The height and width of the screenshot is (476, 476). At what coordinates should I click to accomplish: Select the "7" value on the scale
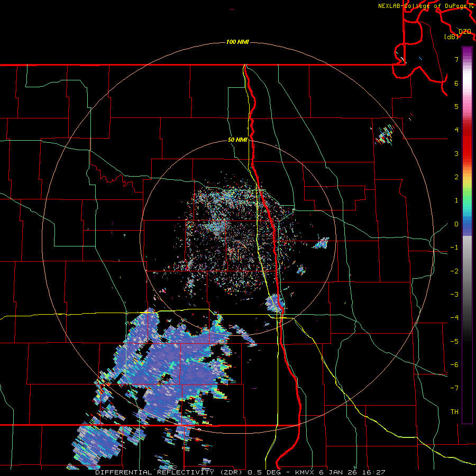point(456,59)
